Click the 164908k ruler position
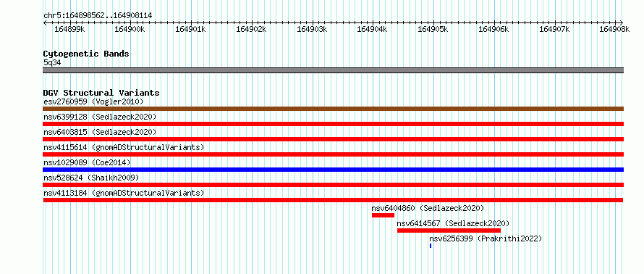644x274 pixels. coord(614,29)
